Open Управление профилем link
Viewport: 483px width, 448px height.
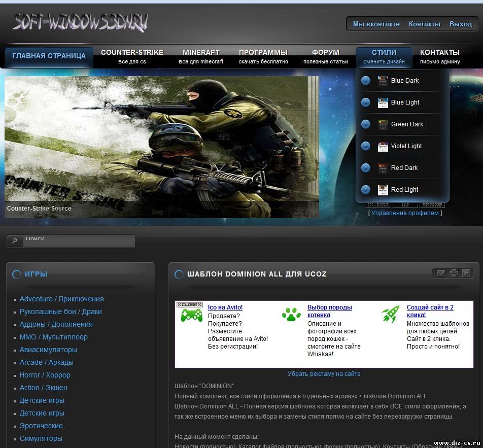tap(405, 213)
